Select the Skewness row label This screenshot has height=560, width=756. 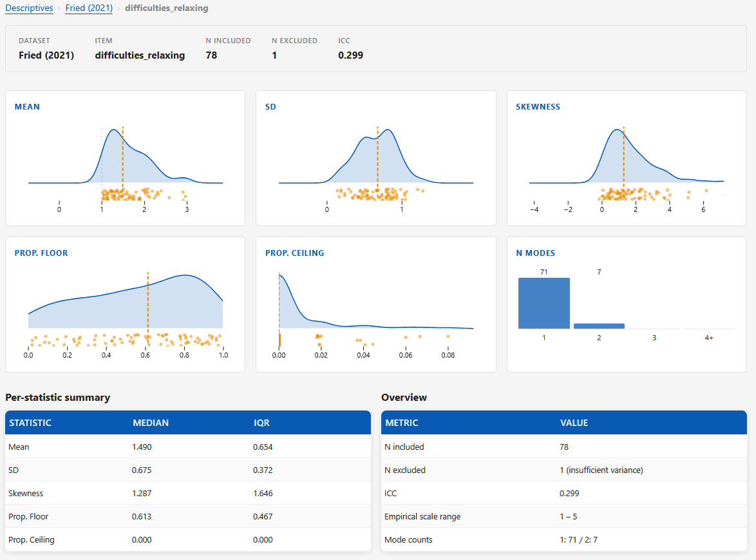26,494
